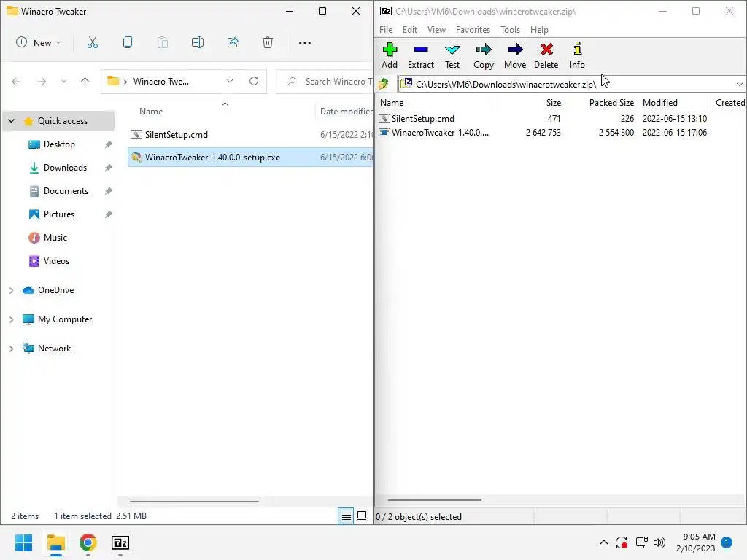Click the trash Delete icon in Explorer
This screenshot has width=747, height=560.
click(268, 43)
